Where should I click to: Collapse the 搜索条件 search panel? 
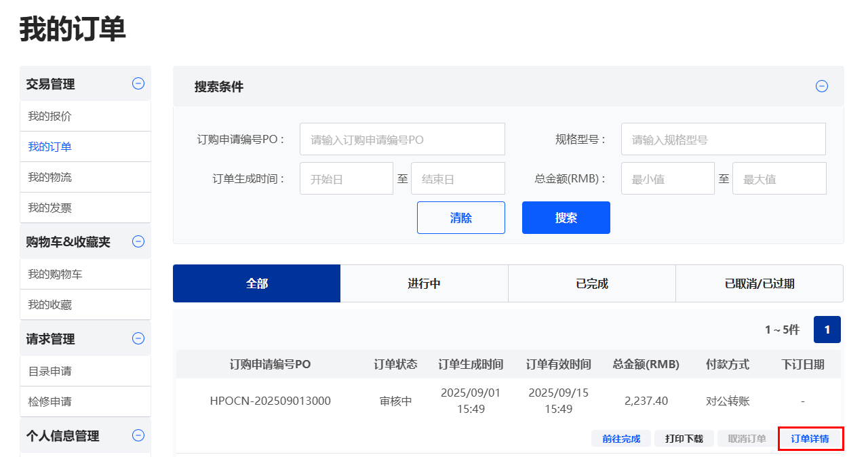(821, 86)
